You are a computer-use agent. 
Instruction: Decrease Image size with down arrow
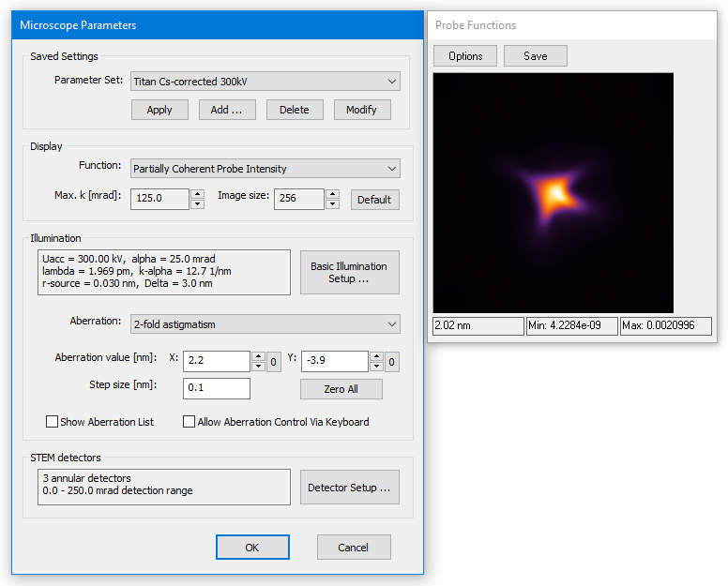pyautogui.click(x=332, y=204)
